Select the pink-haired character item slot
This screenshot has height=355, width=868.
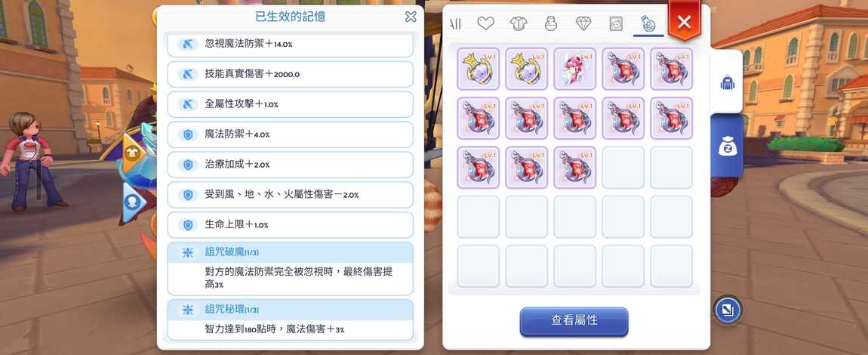click(574, 69)
